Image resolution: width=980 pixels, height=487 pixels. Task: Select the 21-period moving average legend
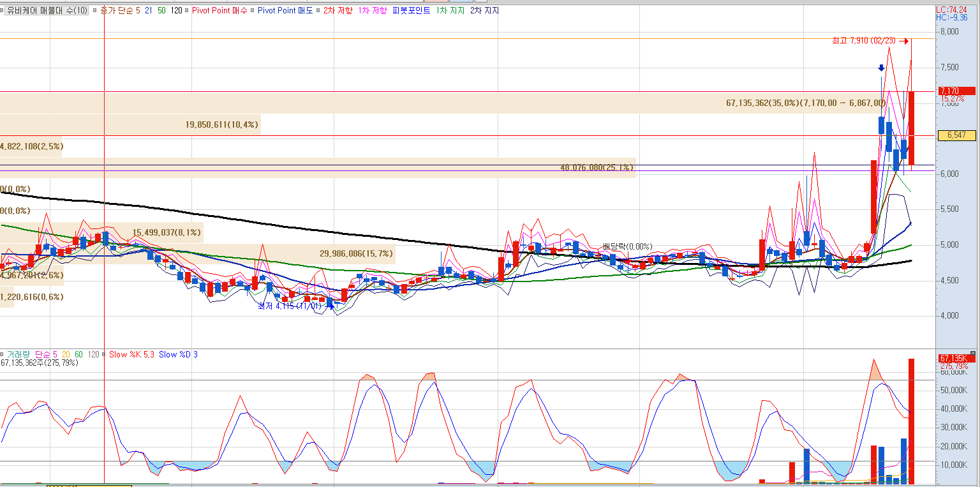pos(148,10)
